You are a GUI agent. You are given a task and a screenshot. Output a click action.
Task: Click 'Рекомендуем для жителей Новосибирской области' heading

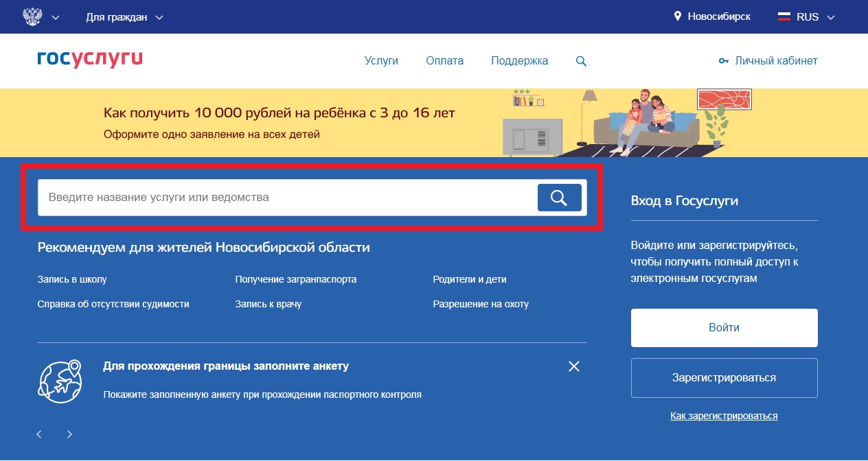click(x=204, y=247)
